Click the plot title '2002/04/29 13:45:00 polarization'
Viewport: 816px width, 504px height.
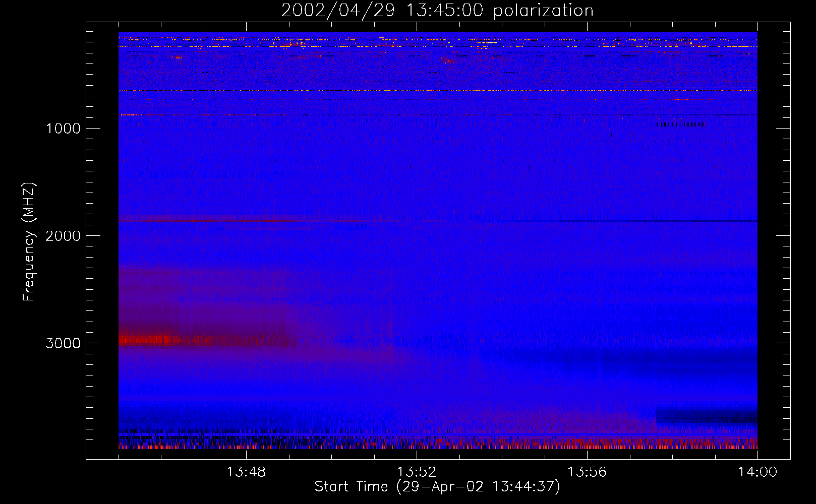pos(437,11)
